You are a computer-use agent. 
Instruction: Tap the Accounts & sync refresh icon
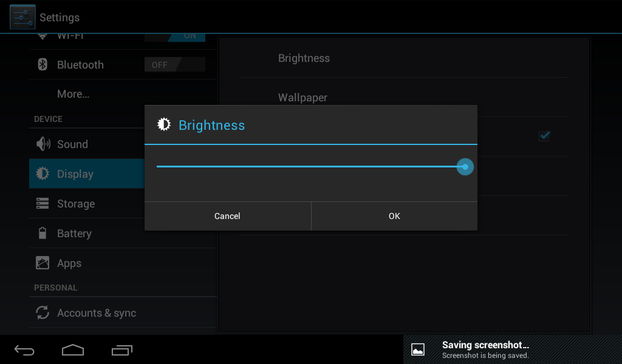43,312
